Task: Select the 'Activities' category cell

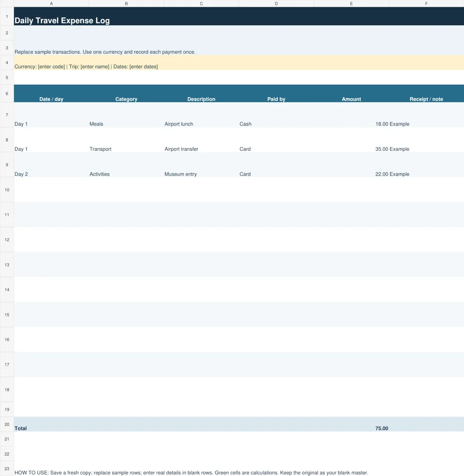Action: pyautogui.click(x=126, y=165)
